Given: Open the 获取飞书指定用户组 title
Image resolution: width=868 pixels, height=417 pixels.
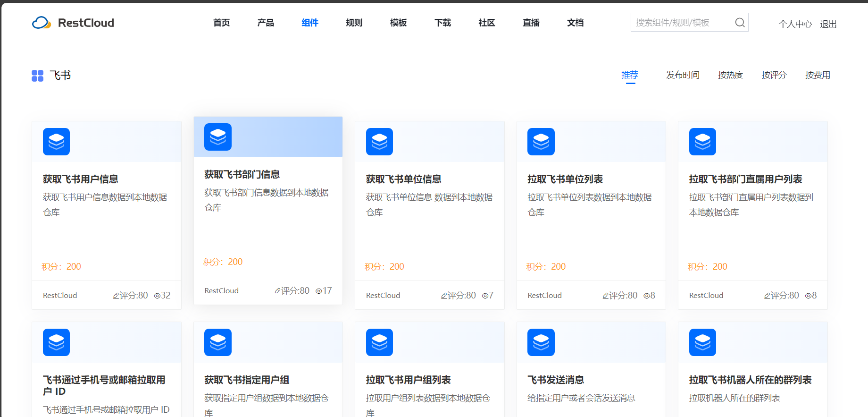Looking at the screenshot, I should tap(247, 380).
